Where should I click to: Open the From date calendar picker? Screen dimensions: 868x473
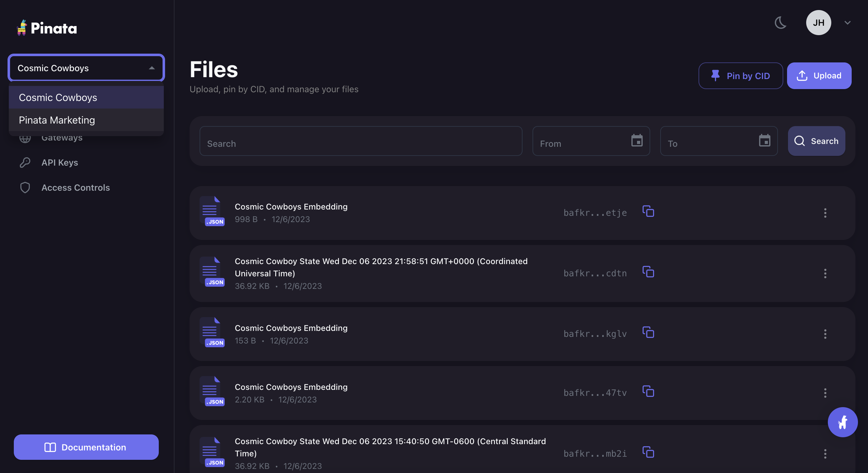pos(636,140)
